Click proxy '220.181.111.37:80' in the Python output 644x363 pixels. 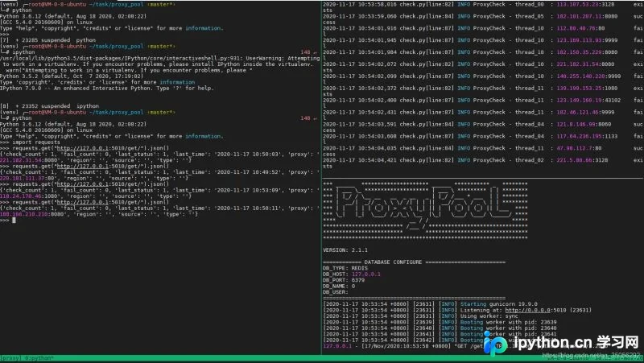point(27,178)
